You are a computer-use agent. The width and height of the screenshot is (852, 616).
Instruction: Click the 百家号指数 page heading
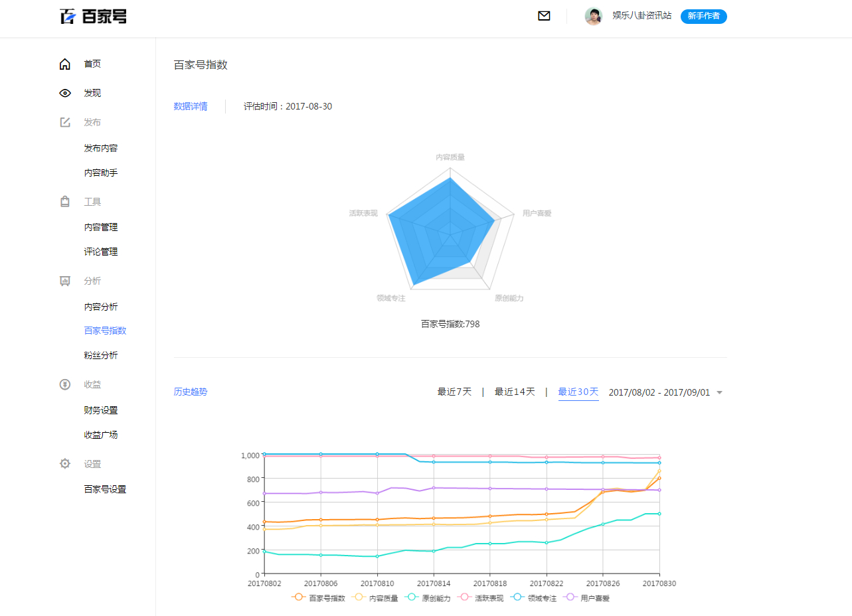point(201,65)
